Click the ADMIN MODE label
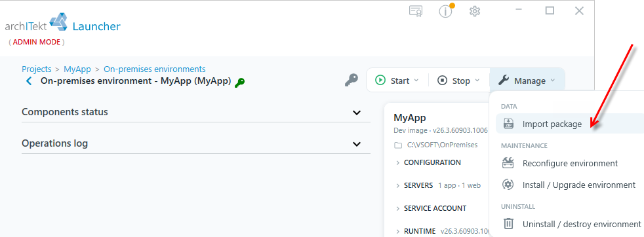 (37, 43)
